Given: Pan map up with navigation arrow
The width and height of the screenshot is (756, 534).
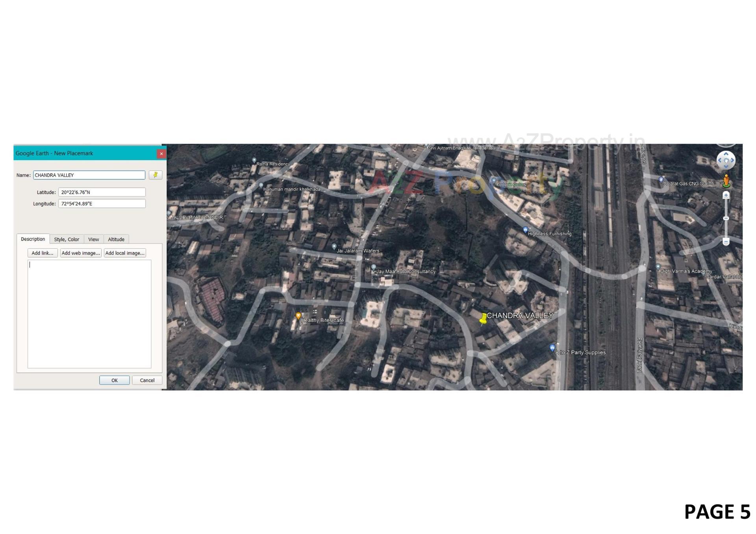Looking at the screenshot, I should (x=726, y=154).
